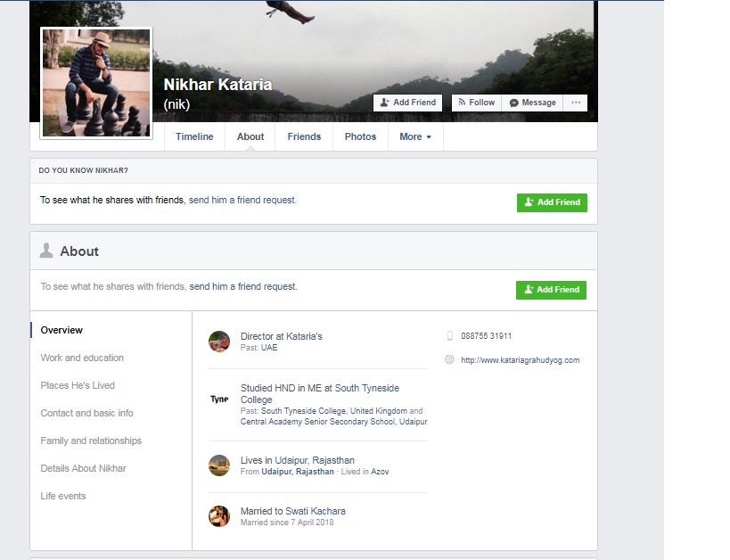Click the Kataria's workplace thumbnail icon
The height and width of the screenshot is (560, 730).
tap(219, 342)
